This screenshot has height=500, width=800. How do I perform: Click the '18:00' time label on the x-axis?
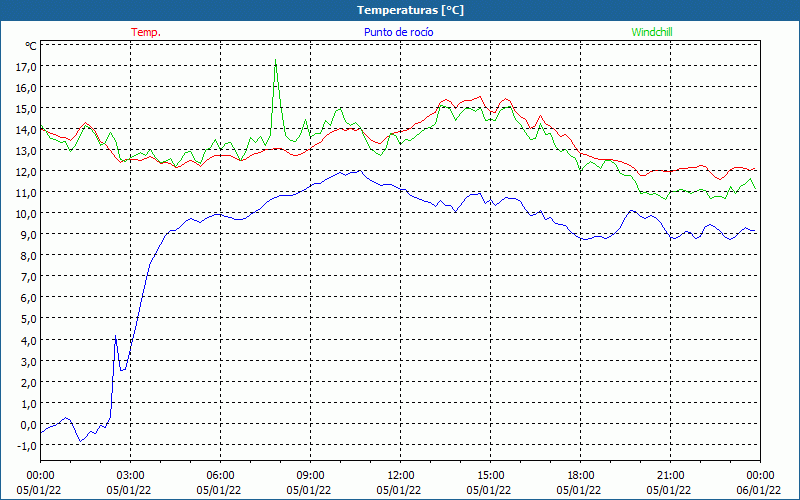(580, 476)
